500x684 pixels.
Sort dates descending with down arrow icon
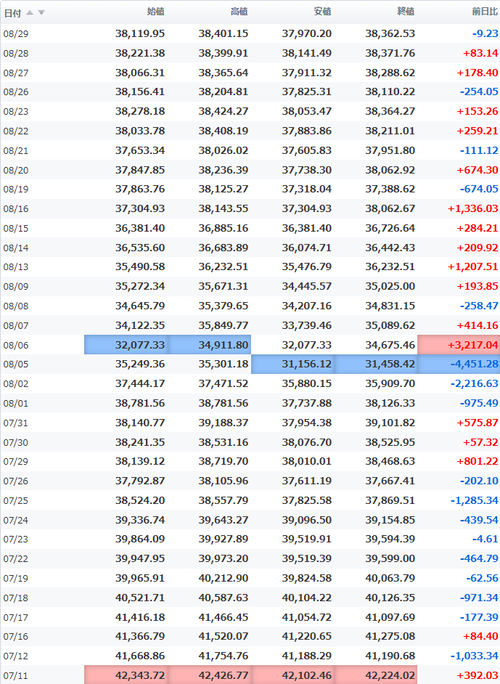click(41, 12)
